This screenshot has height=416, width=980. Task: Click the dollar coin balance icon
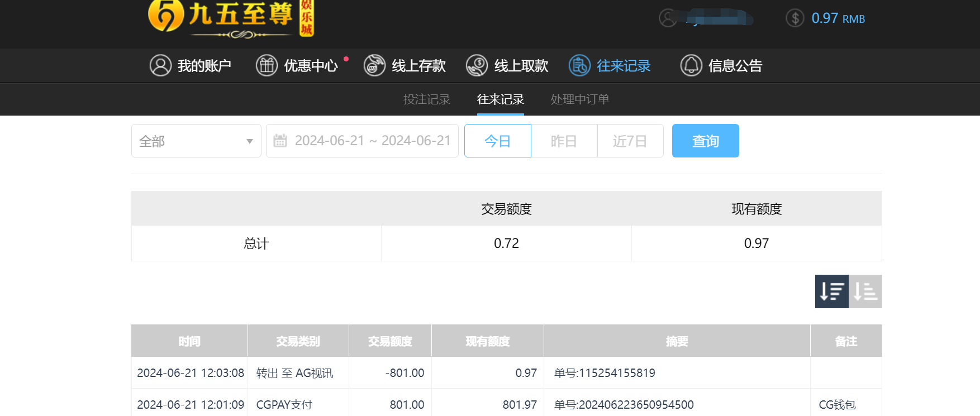click(x=795, y=18)
